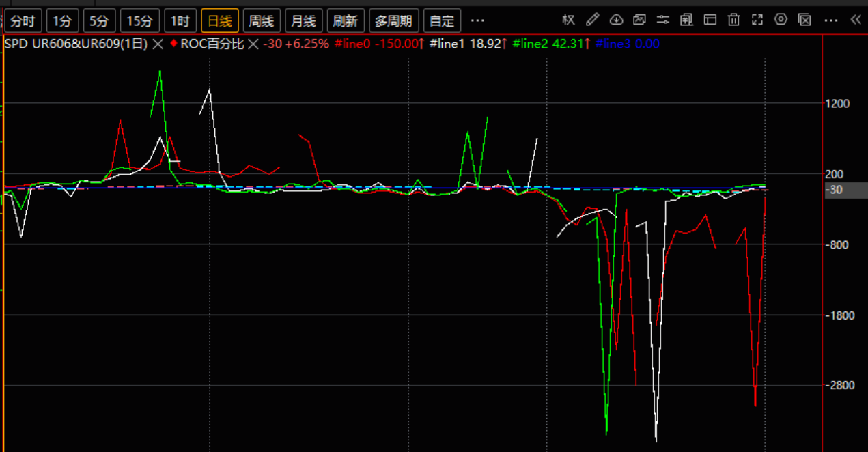Remove the ROC百分比 indicator
The image size is (868, 452).
coord(253,44)
